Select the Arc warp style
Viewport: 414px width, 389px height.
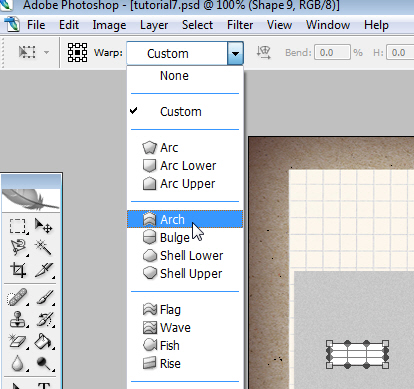tap(185, 148)
